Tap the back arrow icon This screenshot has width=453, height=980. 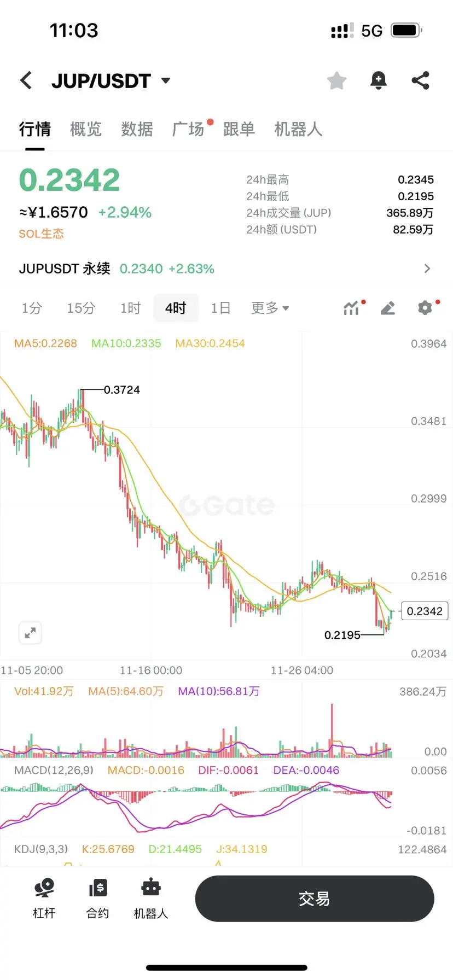[26, 80]
